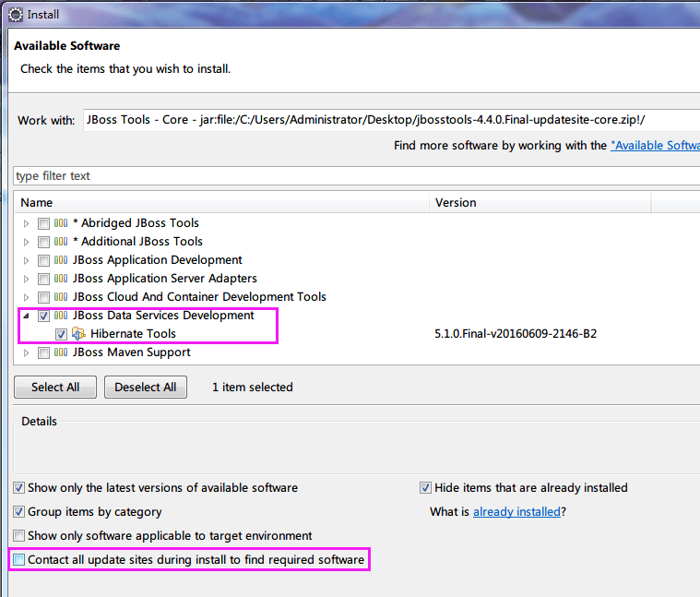Expand the Additional JBoss Tools category
Viewport: 700px width, 597px height.
click(x=27, y=242)
